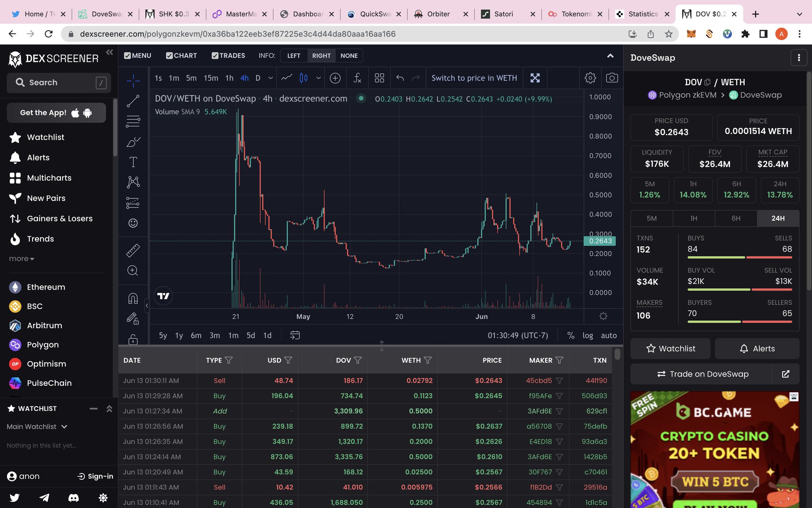Open DoveSwap trade in external window
Screen dimensions: 812x508
coord(785,374)
